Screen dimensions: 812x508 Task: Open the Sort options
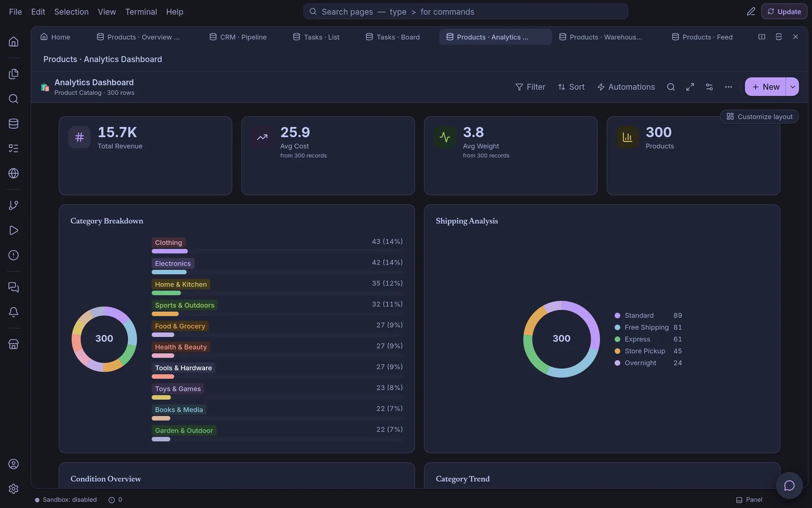point(571,87)
